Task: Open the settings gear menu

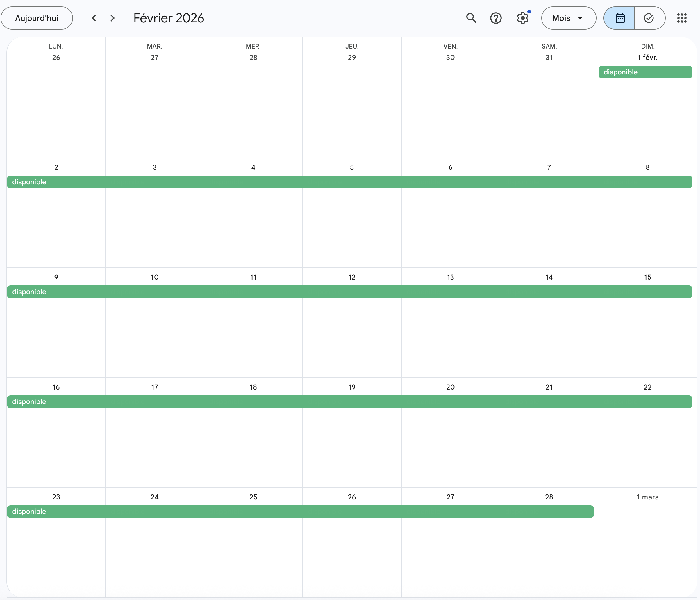Action: click(x=522, y=18)
